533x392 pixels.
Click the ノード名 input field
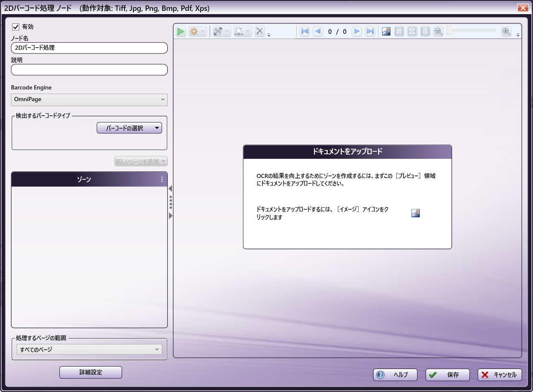tap(89, 48)
